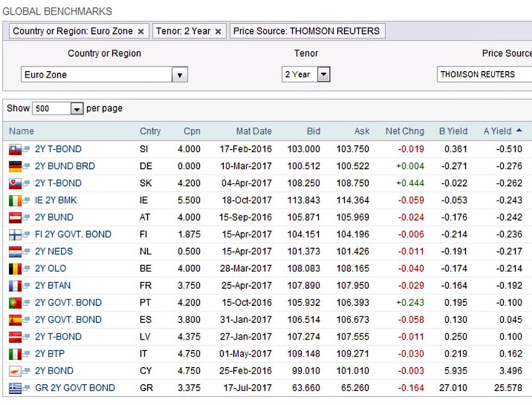Sort by the Net Chng column header
This screenshot has width=532, height=405.
405,131
